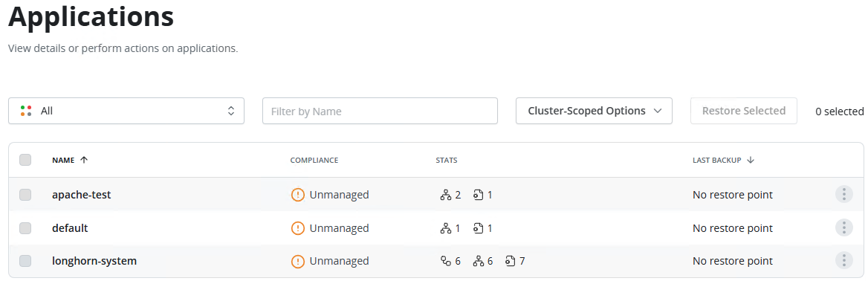
Task: Click the Compliance column header
Action: coord(314,160)
